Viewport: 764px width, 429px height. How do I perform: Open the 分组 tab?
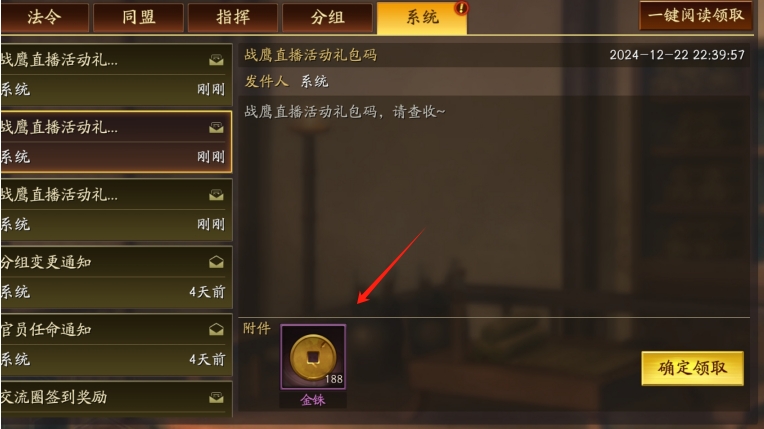coord(327,18)
